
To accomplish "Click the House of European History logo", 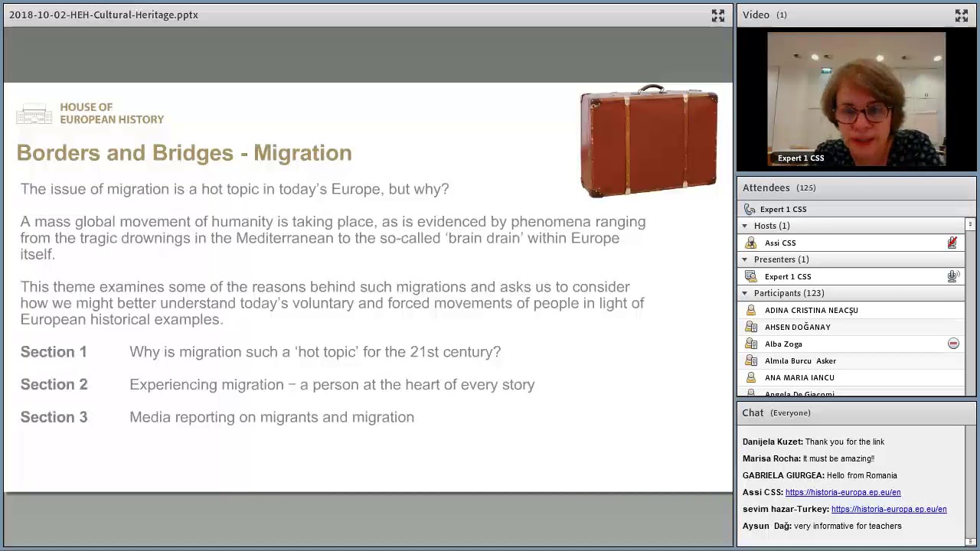I will pos(90,113).
